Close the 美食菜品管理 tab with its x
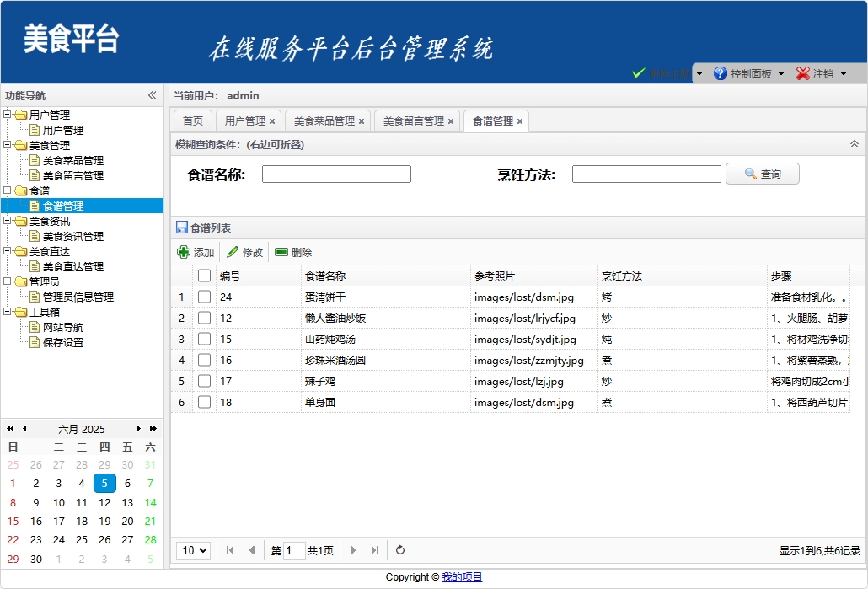This screenshot has height=589, width=868. click(362, 121)
